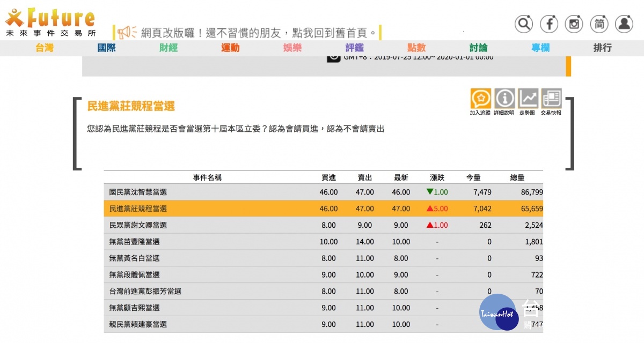
Task: Go to the 點數 menu tab
Action: coord(416,48)
